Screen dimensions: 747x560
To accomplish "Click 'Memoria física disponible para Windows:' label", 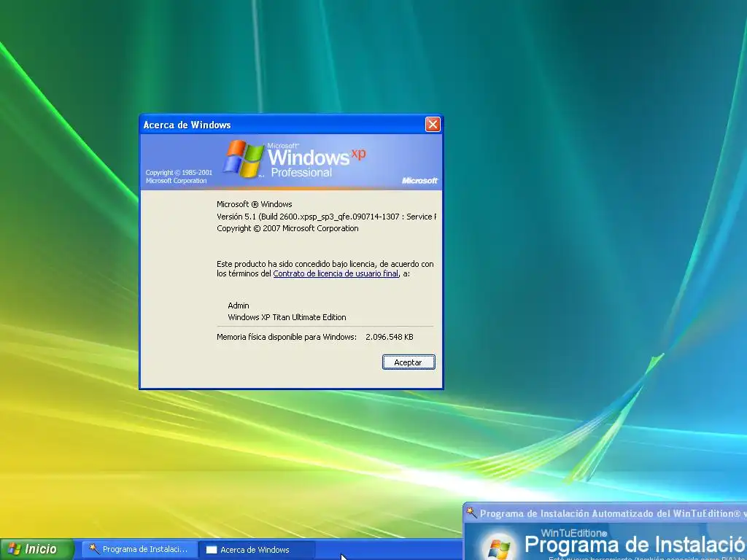I will pyautogui.click(x=287, y=337).
